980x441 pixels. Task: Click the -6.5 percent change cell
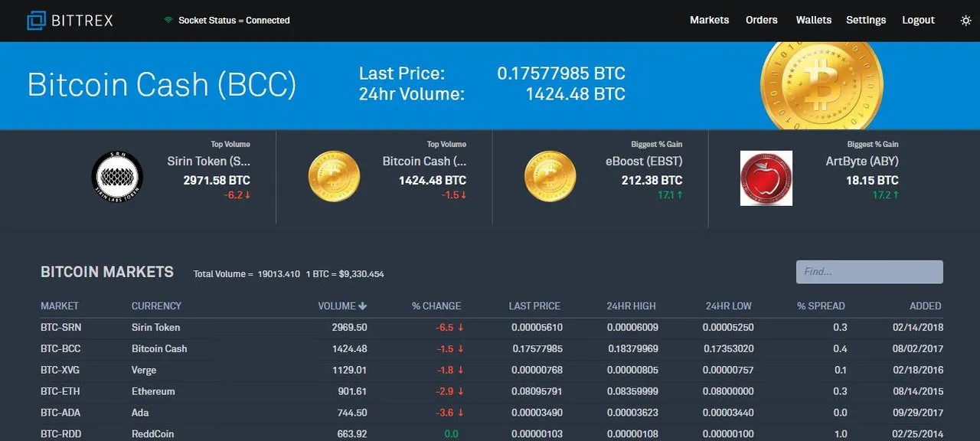coord(449,327)
